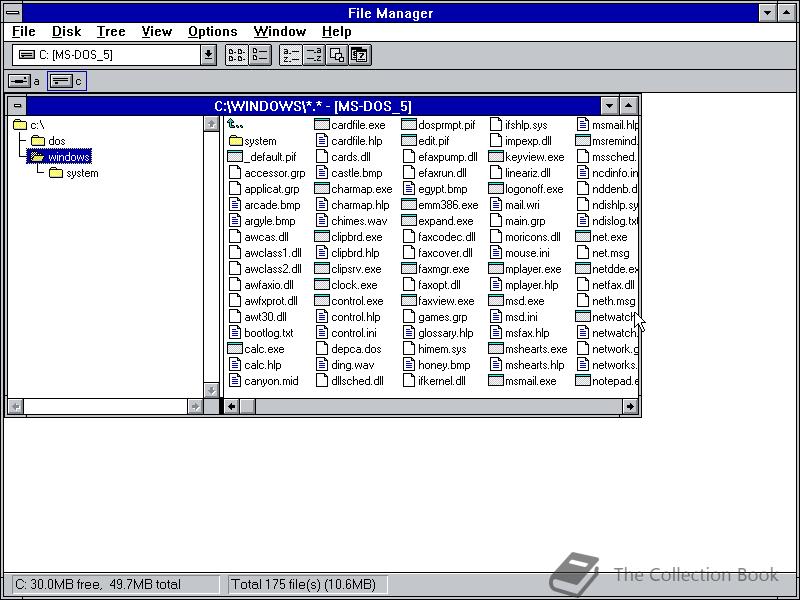Screen dimensions: 800x600
Task: Select mshearts.exe program icon
Action: tap(496, 349)
